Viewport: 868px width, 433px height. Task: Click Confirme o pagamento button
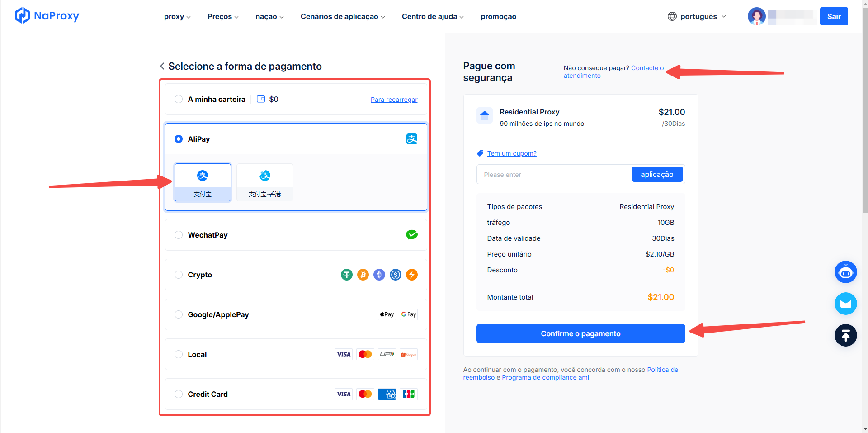[x=580, y=333]
